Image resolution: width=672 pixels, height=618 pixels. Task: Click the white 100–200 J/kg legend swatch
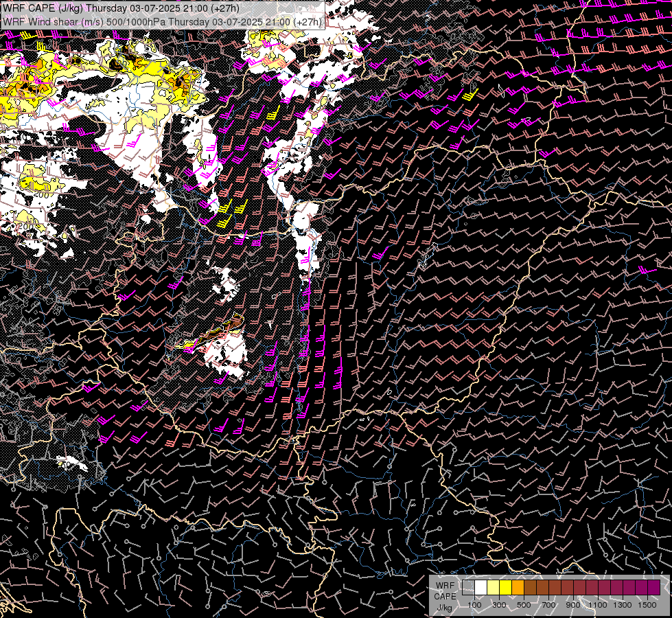(481, 588)
